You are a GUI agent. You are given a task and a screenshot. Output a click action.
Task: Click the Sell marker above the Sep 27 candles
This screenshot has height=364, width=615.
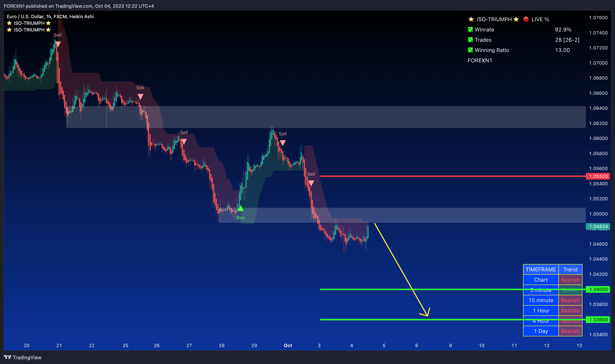pyautogui.click(x=184, y=141)
